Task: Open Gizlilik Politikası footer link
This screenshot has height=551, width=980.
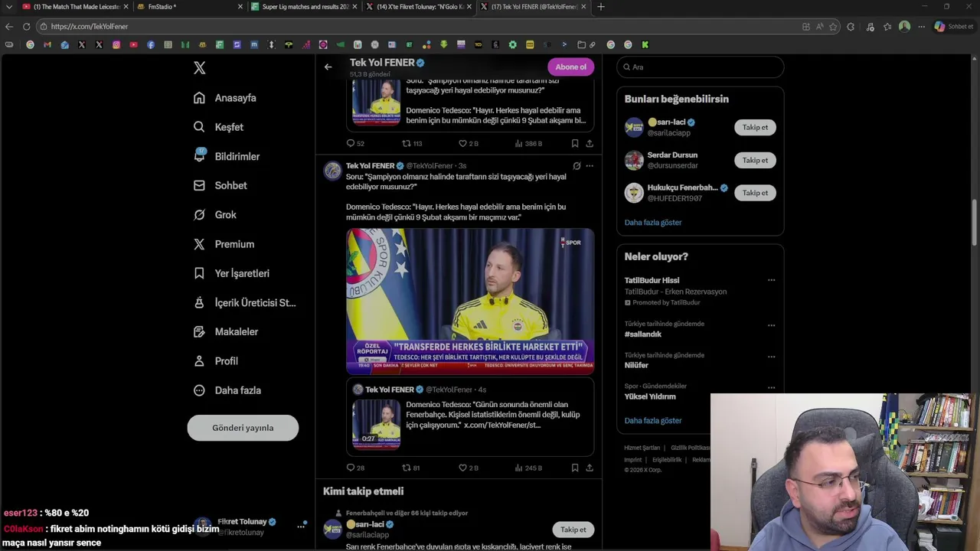Action: click(x=690, y=448)
